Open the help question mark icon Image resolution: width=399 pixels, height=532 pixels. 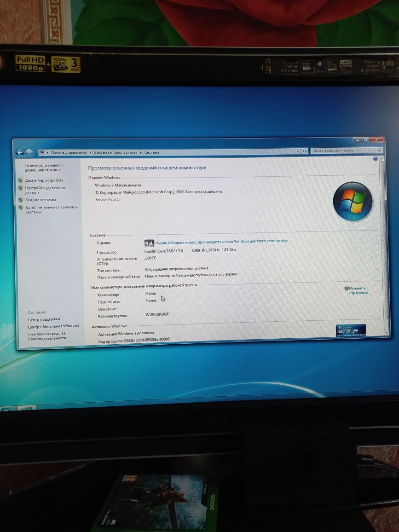(375, 159)
